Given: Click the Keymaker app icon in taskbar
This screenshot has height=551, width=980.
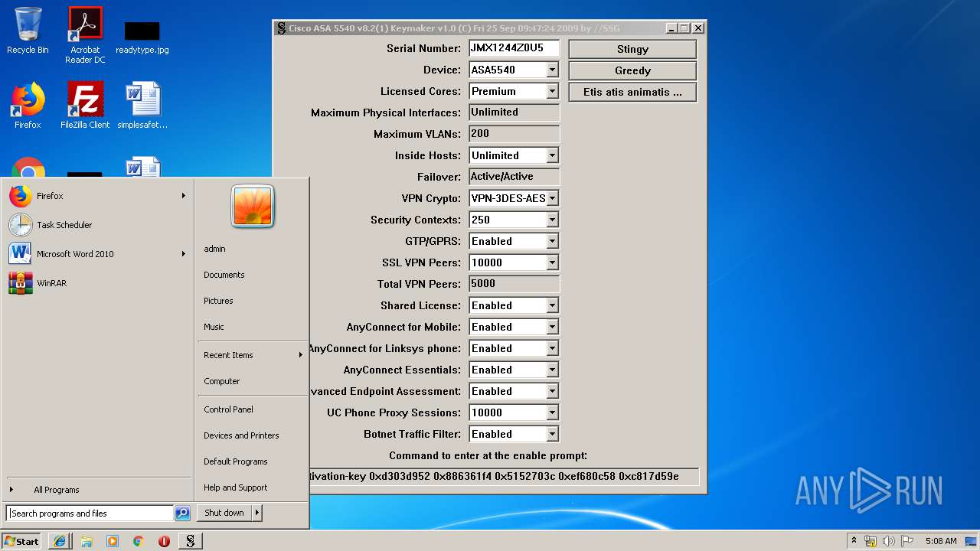Looking at the screenshot, I should tap(190, 541).
